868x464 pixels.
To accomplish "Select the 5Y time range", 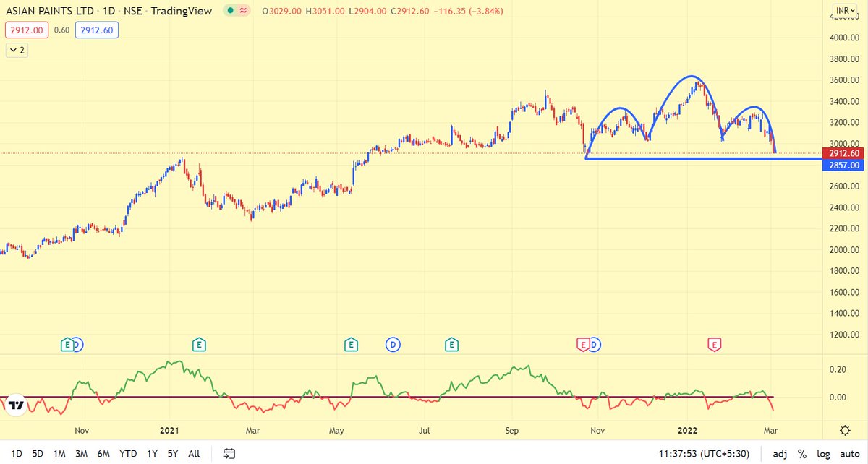I will [172, 453].
